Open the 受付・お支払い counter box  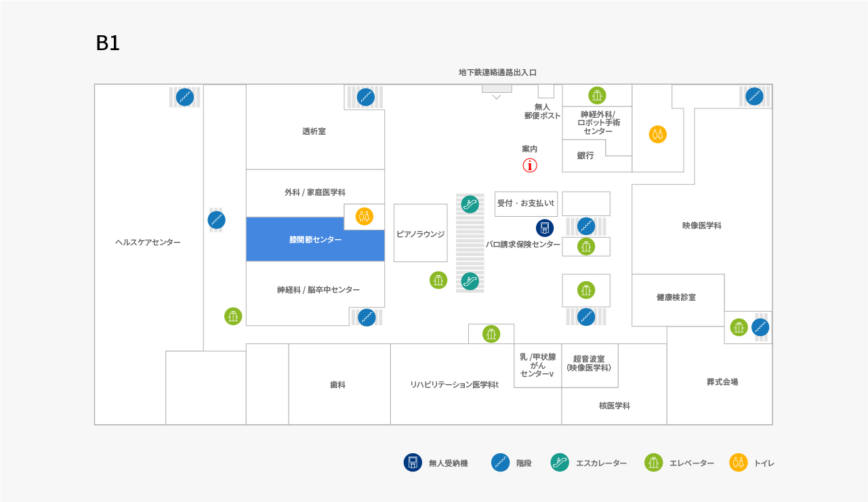pos(526,203)
